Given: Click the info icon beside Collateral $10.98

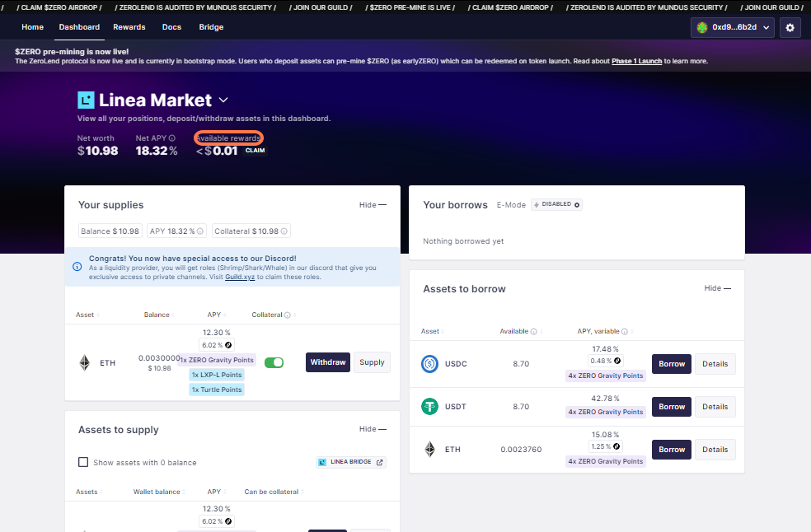Looking at the screenshot, I should point(284,231).
